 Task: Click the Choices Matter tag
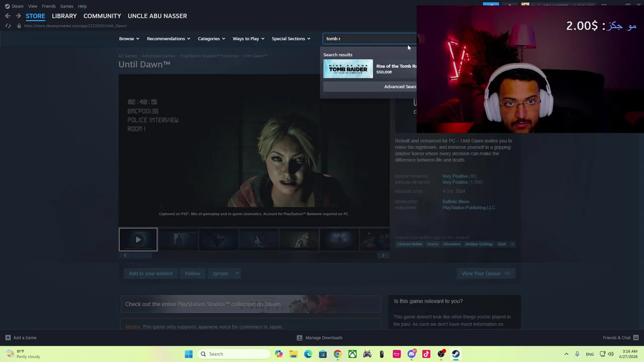click(410, 244)
